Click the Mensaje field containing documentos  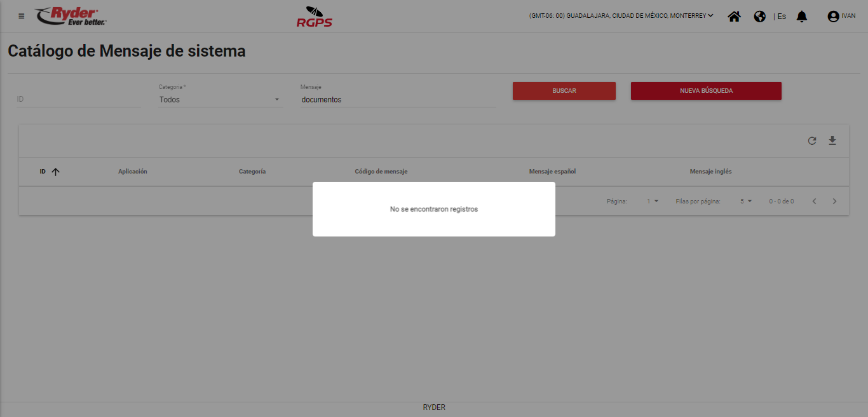click(398, 100)
